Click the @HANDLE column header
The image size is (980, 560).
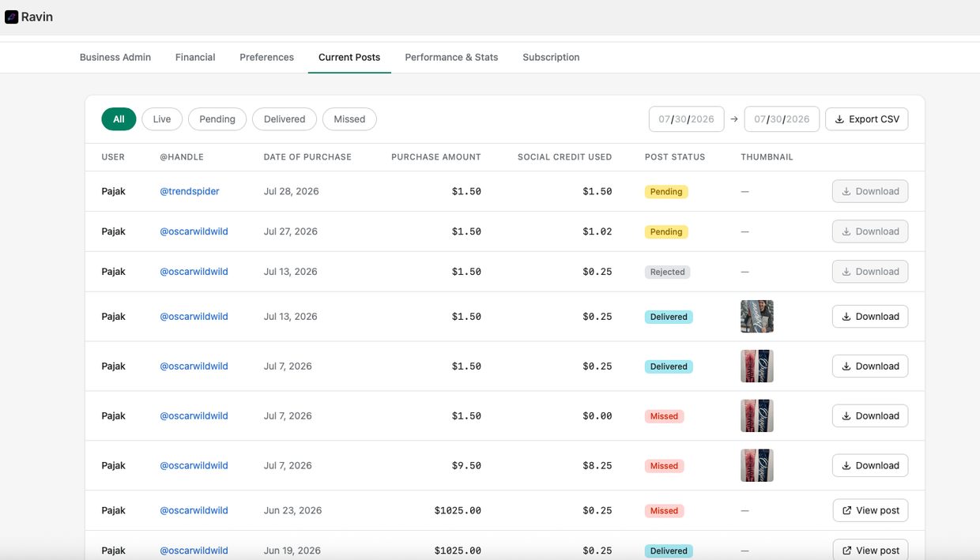182,157
